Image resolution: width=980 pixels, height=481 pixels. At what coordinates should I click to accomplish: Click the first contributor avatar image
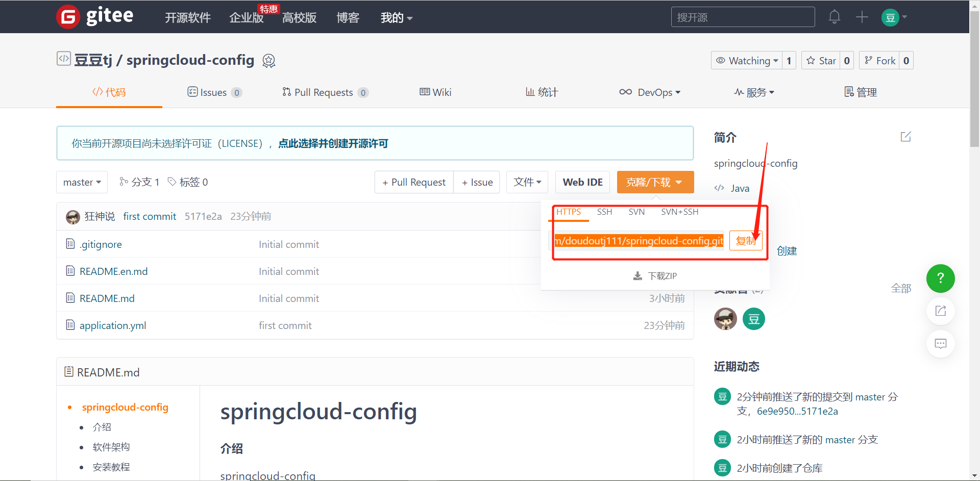coord(725,319)
